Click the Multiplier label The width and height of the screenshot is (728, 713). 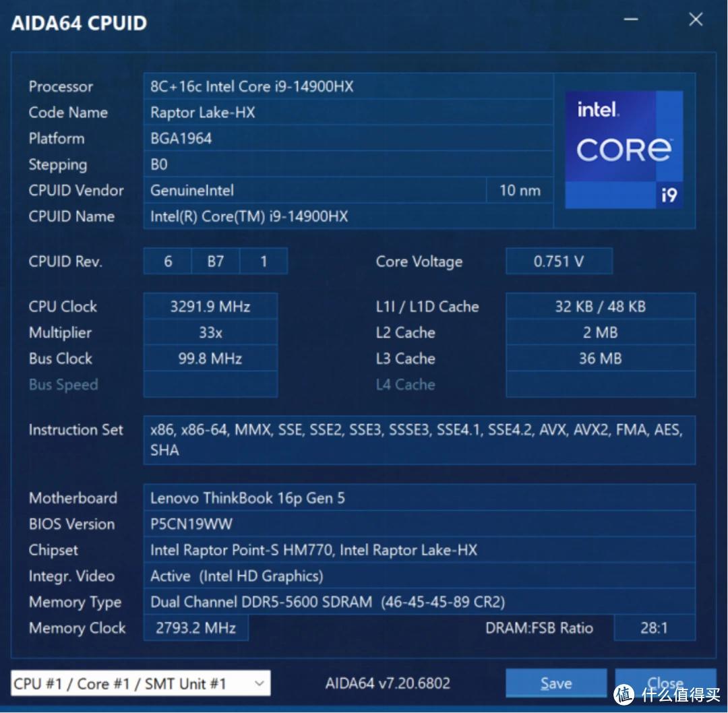[x=61, y=332]
